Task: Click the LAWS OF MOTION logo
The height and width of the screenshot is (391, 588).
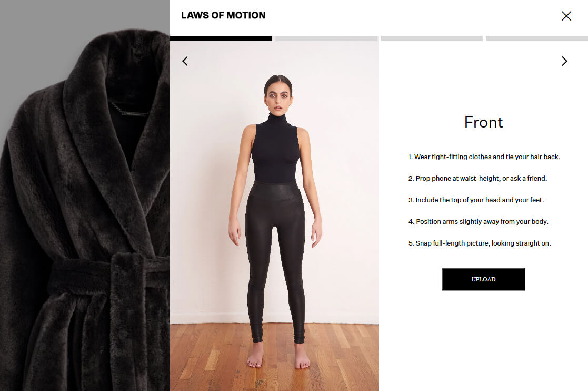Action: click(223, 15)
